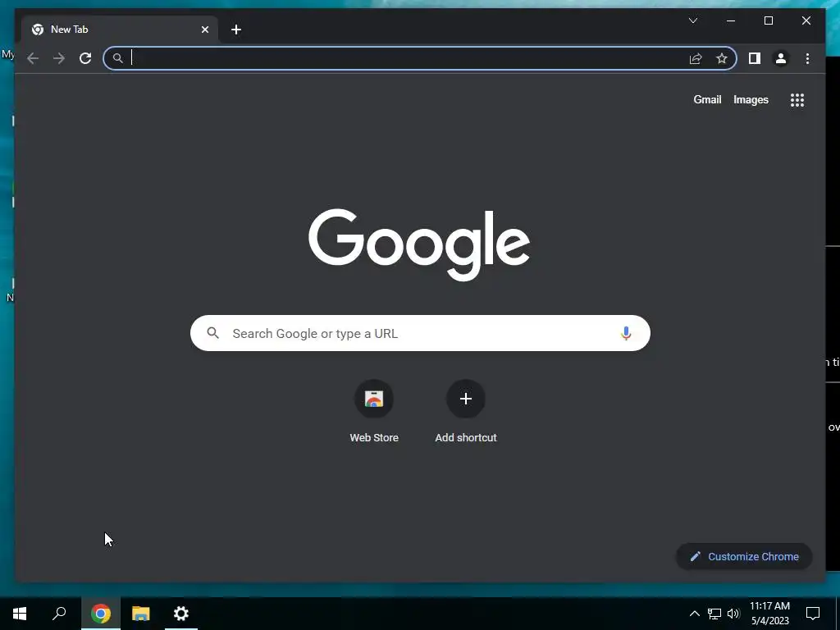Show hidden system tray icons
The height and width of the screenshot is (630, 840).
694,614
